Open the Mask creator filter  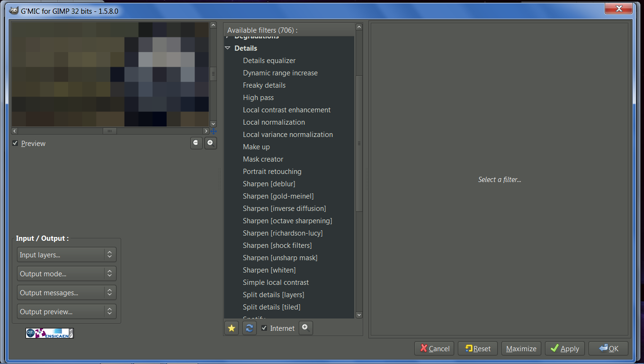click(263, 159)
